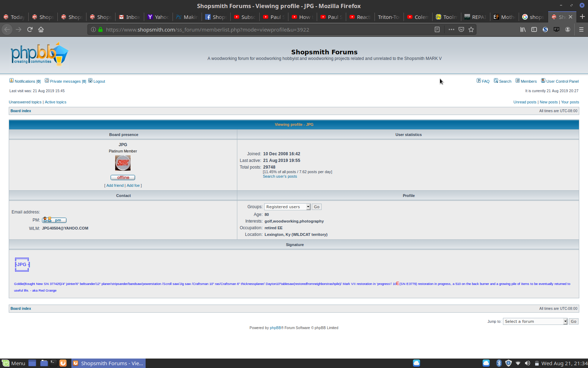This screenshot has width=588, height=368.
Task: View Unread posts
Action: [x=525, y=102]
